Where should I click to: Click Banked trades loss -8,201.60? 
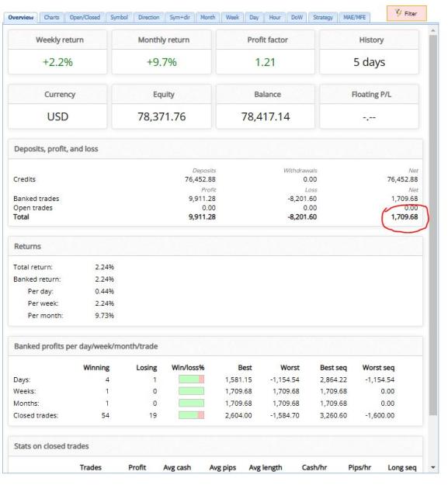tap(302, 199)
